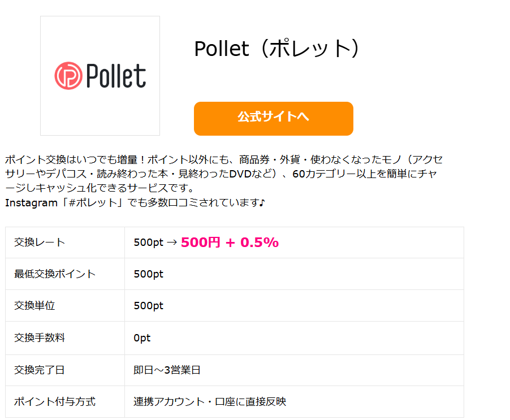Click the 500pt exchange unit value
This screenshot has width=510, height=420.
click(148, 306)
